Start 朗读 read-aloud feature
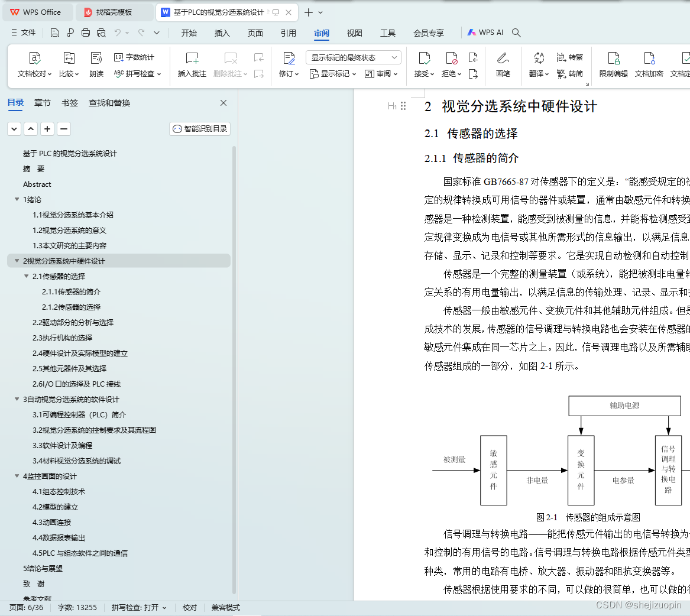 coord(96,64)
